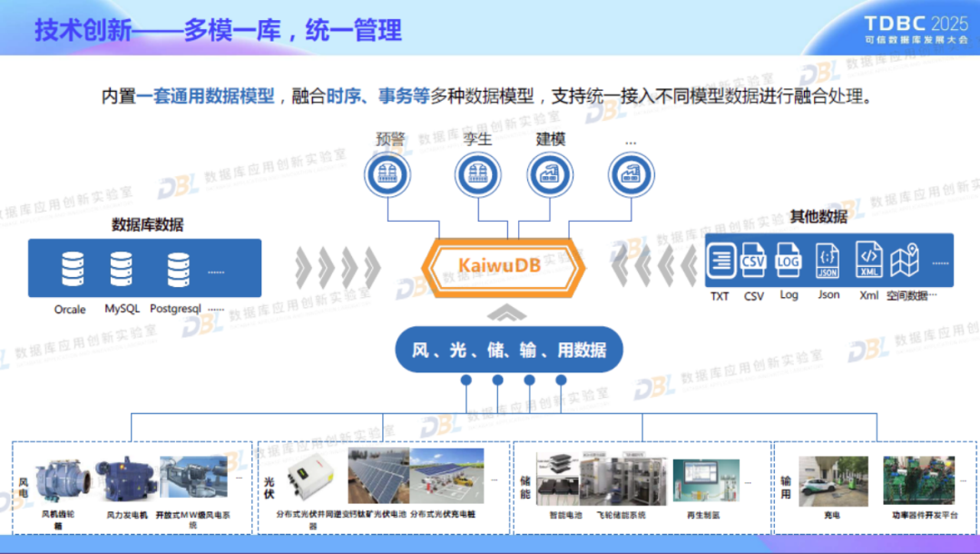Select the 开放式MW级风电系统 image
980x554 pixels.
pyautogui.click(x=193, y=479)
